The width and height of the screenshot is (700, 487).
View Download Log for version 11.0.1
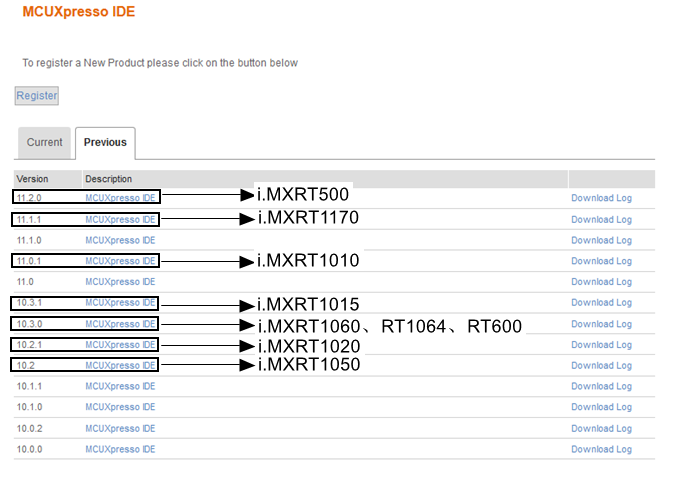point(601,261)
